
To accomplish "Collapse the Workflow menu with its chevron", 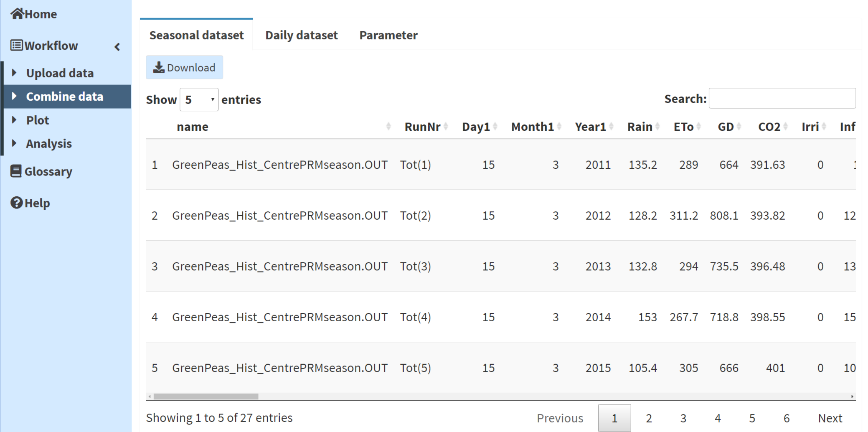I will pos(117,46).
